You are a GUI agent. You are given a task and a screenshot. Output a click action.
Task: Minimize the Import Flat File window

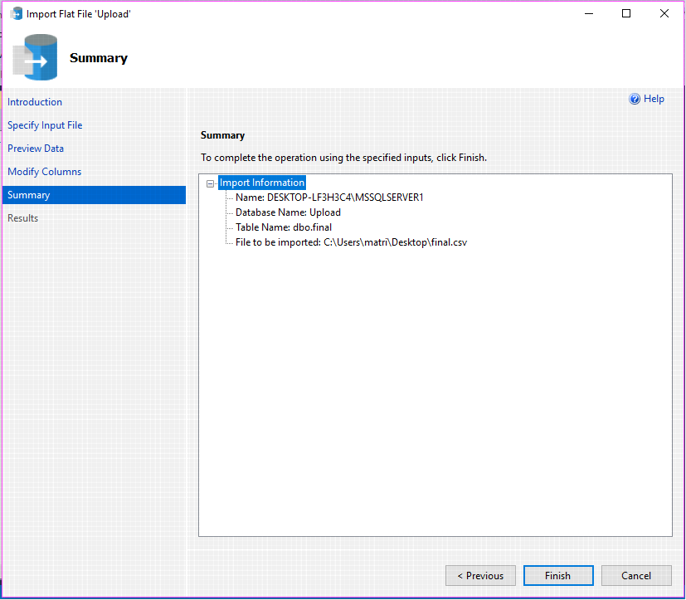(x=589, y=14)
